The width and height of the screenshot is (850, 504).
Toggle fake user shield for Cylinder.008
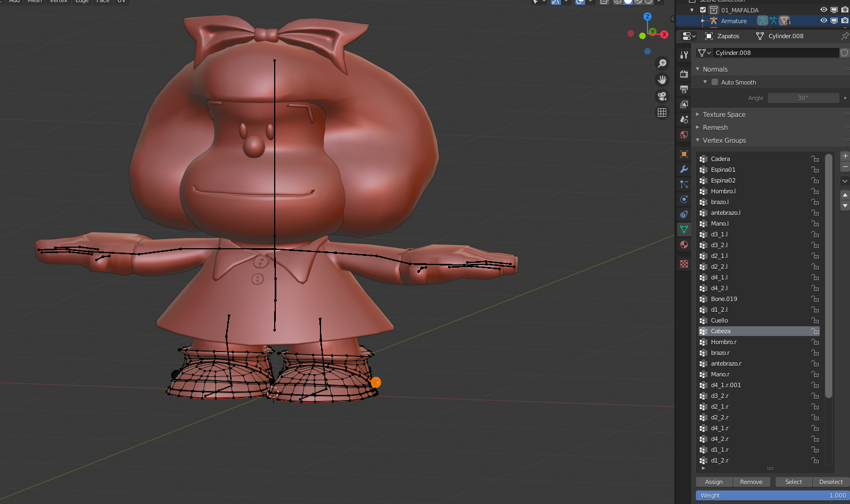point(844,53)
